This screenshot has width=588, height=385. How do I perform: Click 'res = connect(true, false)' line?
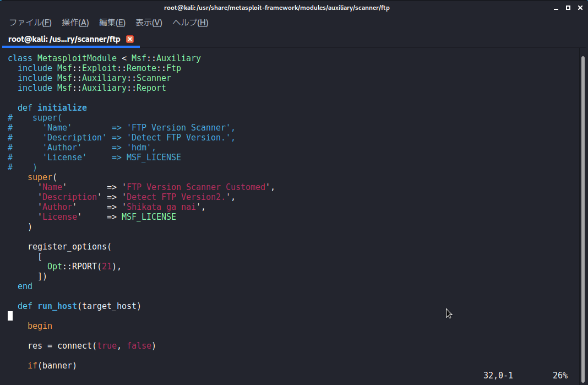92,345
